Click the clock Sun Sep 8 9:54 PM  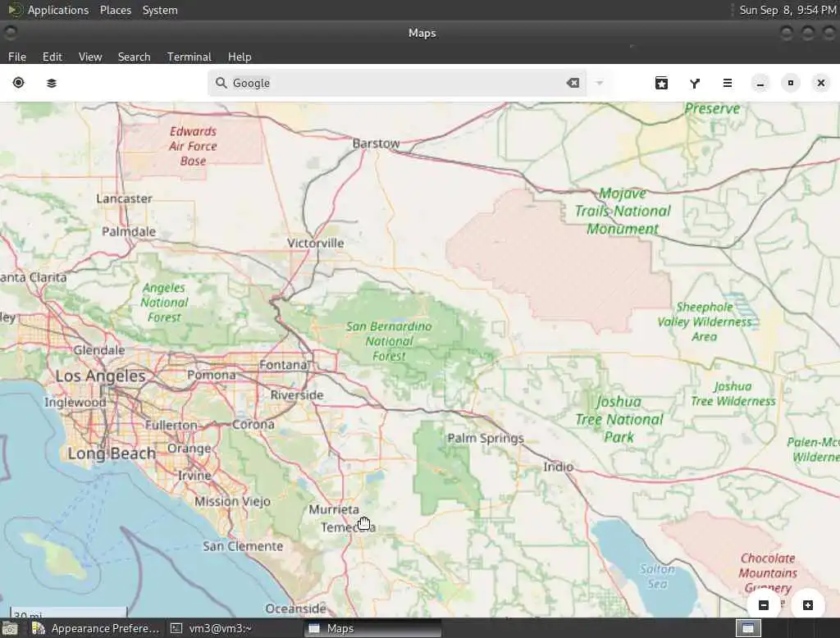tap(787, 10)
